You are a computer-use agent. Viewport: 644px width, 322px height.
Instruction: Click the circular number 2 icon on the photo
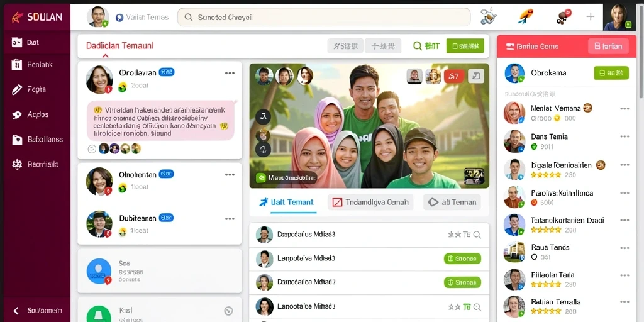point(263,150)
